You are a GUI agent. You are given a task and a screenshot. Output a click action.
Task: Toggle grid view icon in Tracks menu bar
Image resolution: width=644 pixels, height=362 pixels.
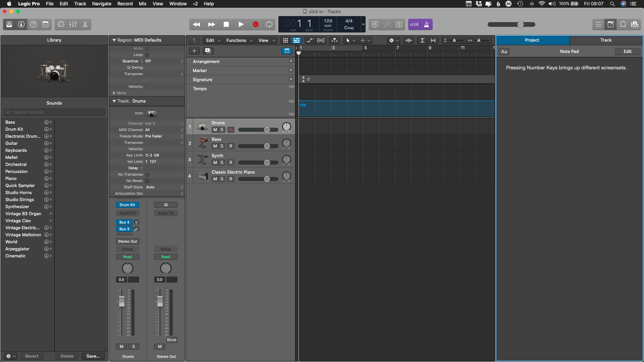point(285,41)
